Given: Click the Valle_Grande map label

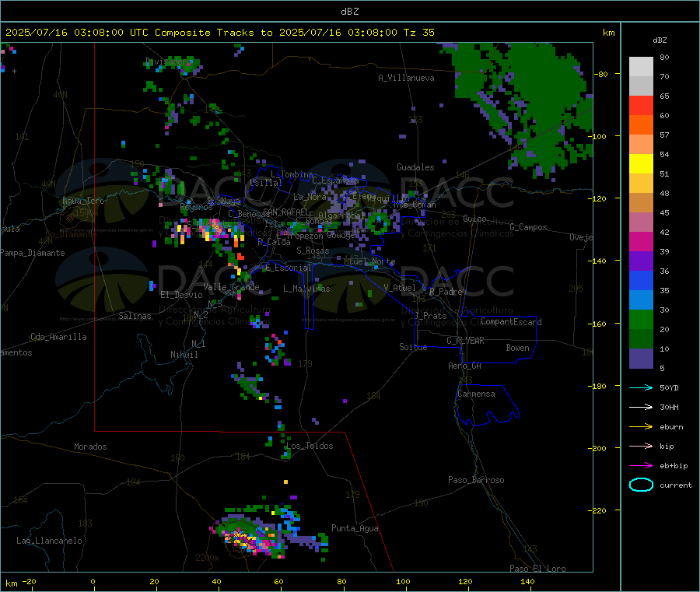Looking at the screenshot, I should [231, 287].
